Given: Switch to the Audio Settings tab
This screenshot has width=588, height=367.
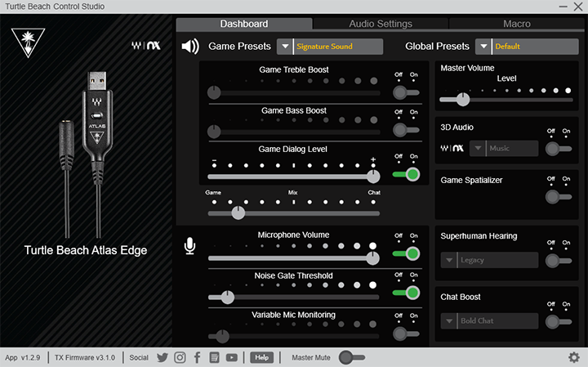Looking at the screenshot, I should 381,24.
